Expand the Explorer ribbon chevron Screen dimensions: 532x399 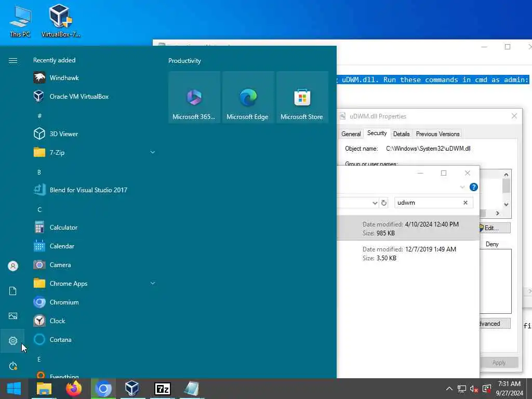pos(462,187)
